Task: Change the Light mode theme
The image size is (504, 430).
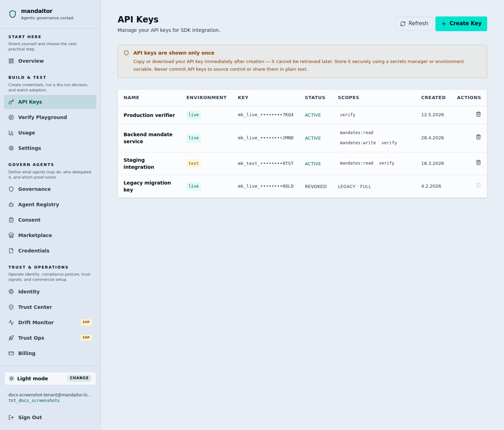Action: tap(79, 378)
